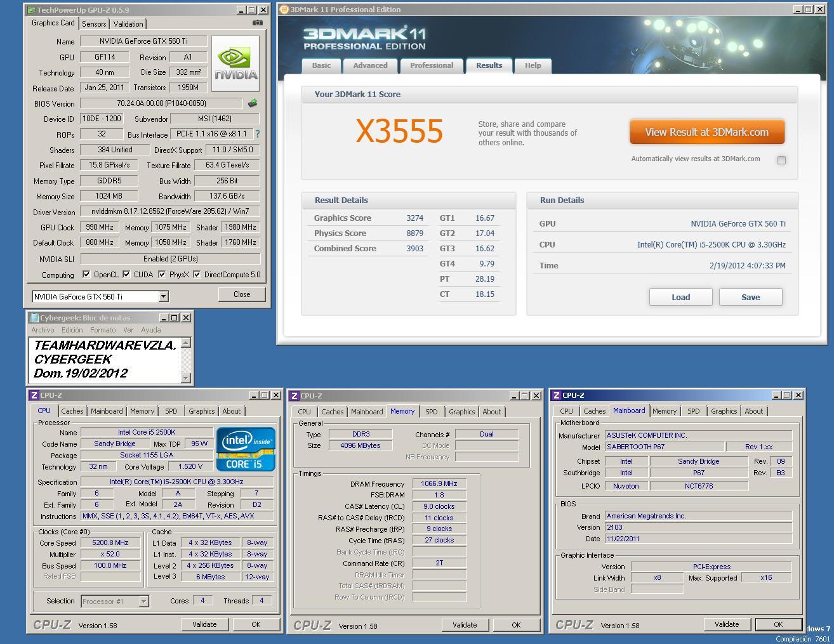The height and width of the screenshot is (644, 834).
Task: Open the Edición menu in Notepad
Action: (x=72, y=330)
